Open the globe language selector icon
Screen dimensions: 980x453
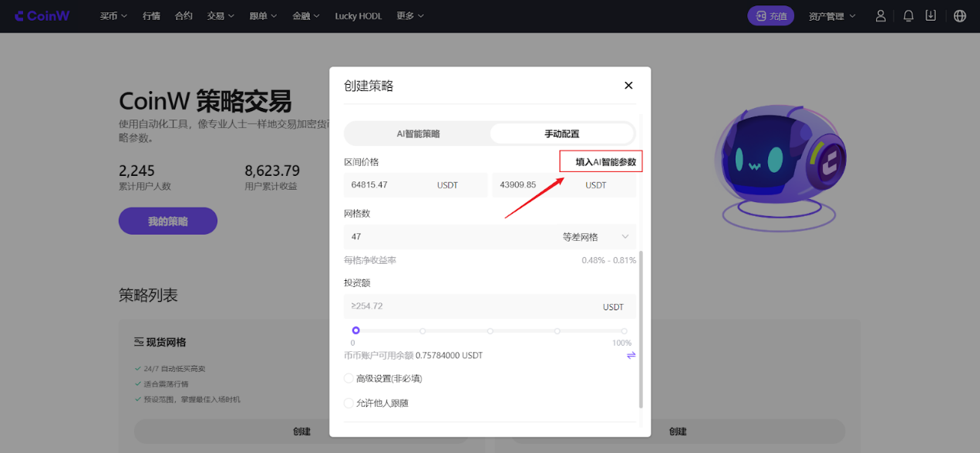point(960,16)
